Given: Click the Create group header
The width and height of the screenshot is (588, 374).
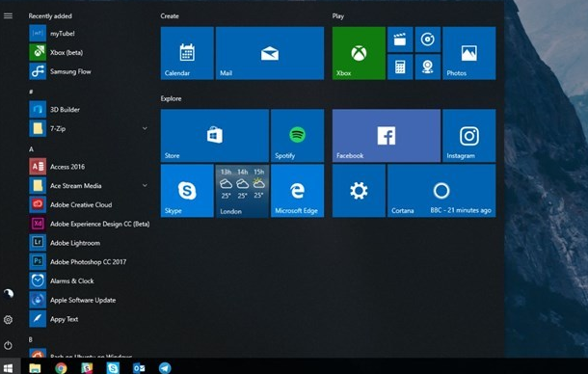Looking at the screenshot, I should point(170,16).
